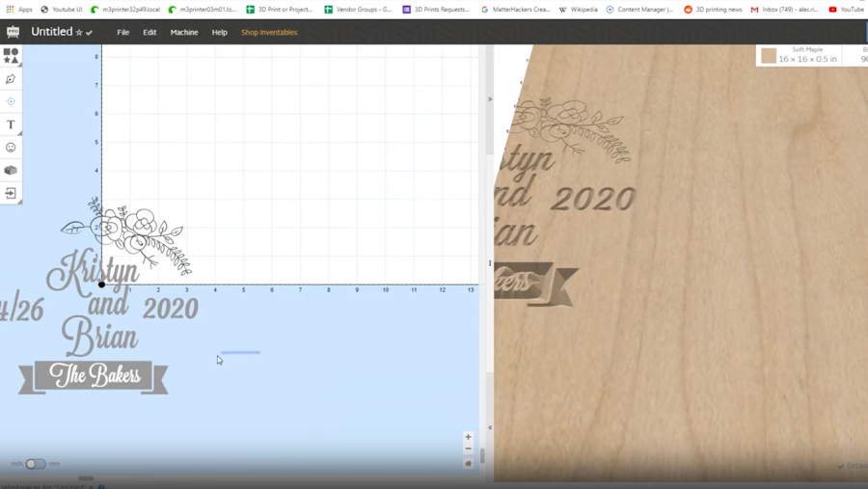Collapse the design pane with bottom chevron
The image size is (868, 489).
click(489, 427)
